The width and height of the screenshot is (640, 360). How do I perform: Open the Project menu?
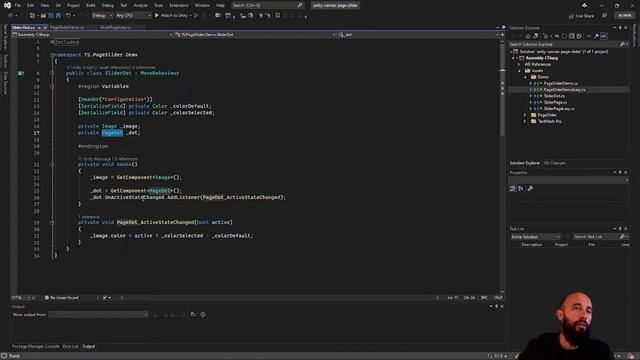click(73, 5)
